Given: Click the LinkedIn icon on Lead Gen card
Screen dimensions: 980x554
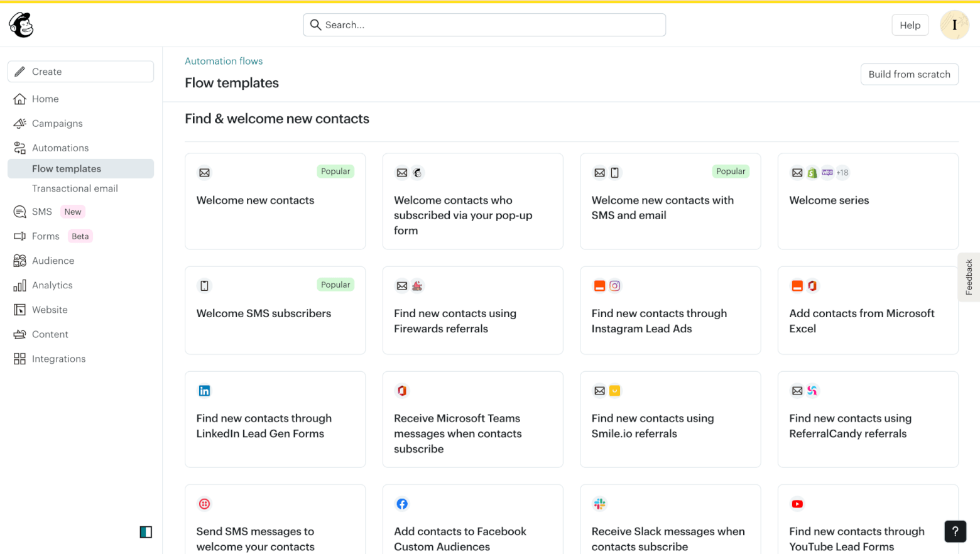Looking at the screenshot, I should 204,391.
